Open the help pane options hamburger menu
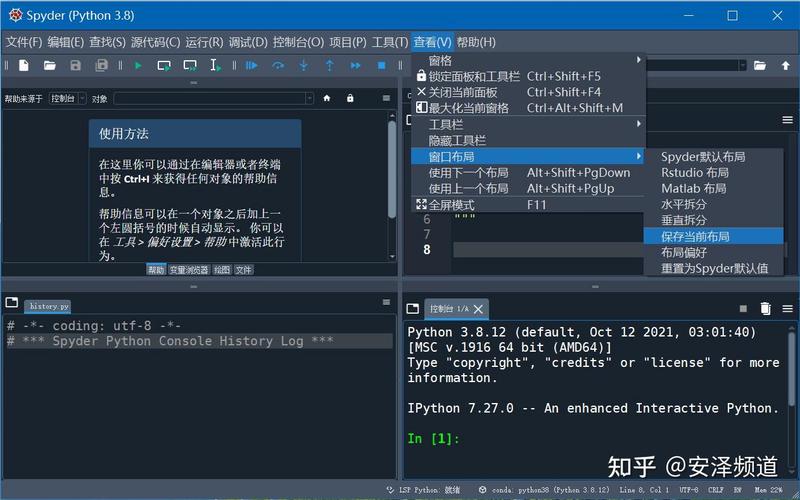The height and width of the screenshot is (500, 800). pyautogui.click(x=386, y=98)
